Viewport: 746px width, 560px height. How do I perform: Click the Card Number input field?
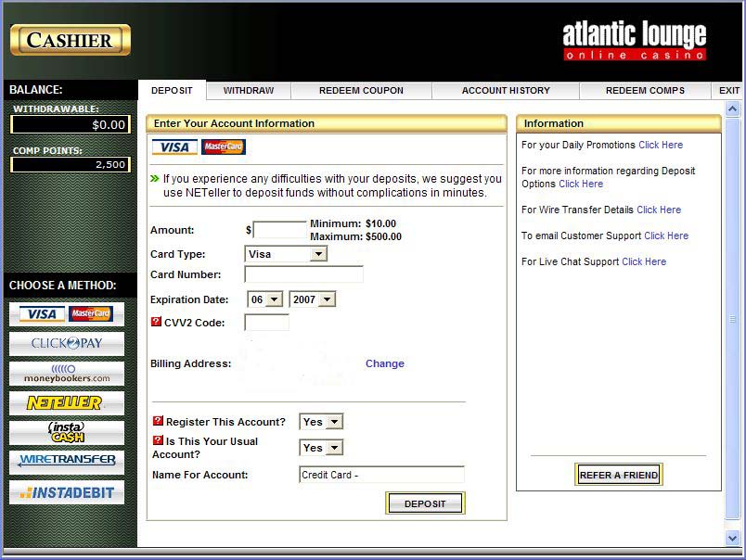pyautogui.click(x=303, y=274)
